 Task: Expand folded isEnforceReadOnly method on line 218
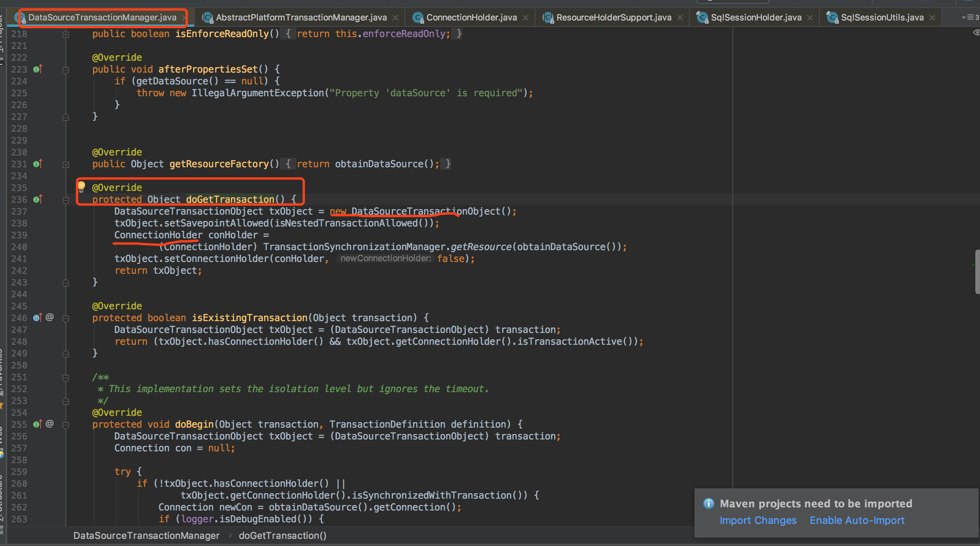click(x=66, y=34)
